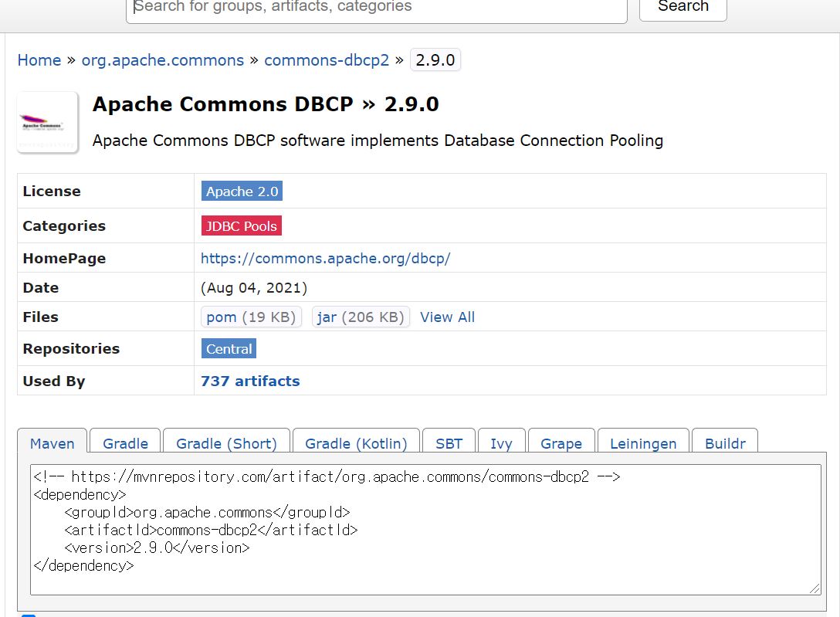Click the Files row label

[x=40, y=317]
